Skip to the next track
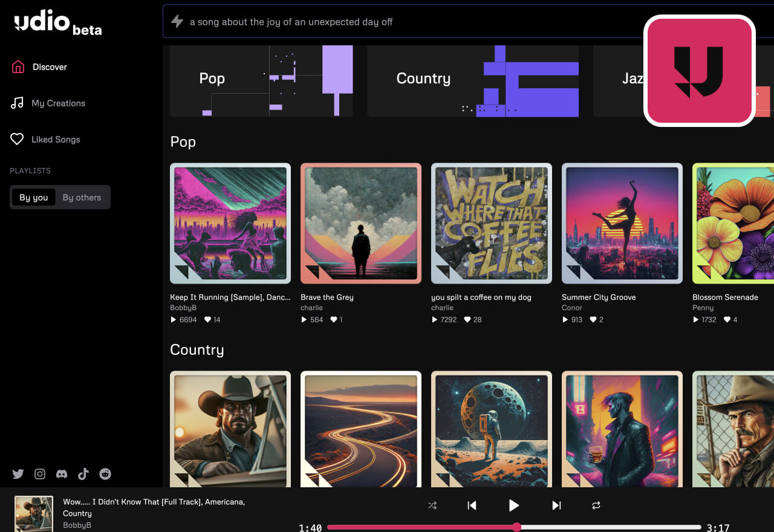This screenshot has height=532, width=774. tap(556, 505)
